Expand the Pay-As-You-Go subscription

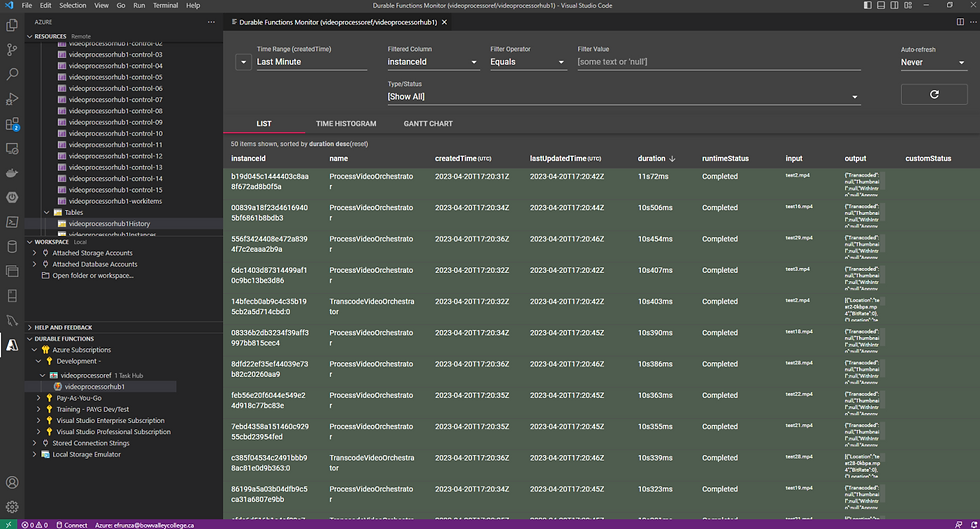(x=39, y=398)
